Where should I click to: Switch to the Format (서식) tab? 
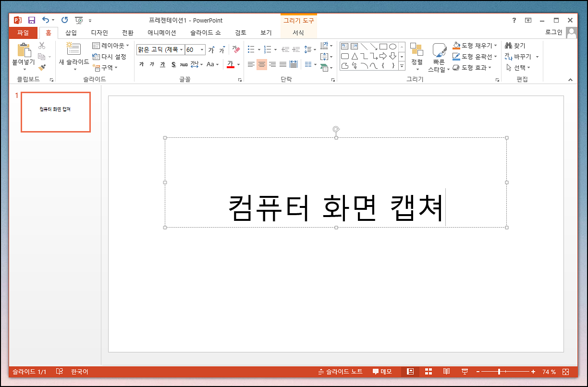coord(298,33)
